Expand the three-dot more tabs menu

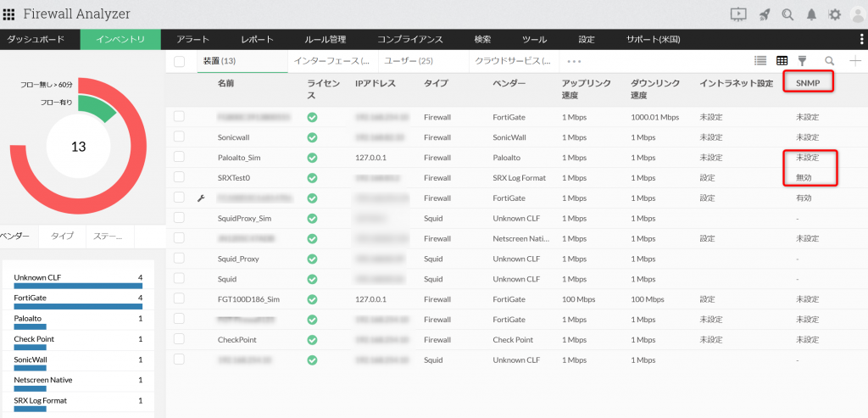click(x=574, y=61)
